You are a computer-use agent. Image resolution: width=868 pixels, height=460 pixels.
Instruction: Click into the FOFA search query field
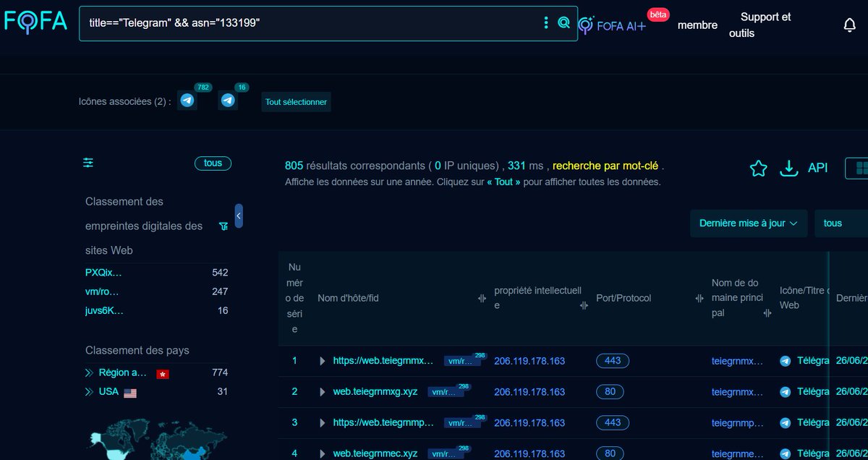(311, 23)
